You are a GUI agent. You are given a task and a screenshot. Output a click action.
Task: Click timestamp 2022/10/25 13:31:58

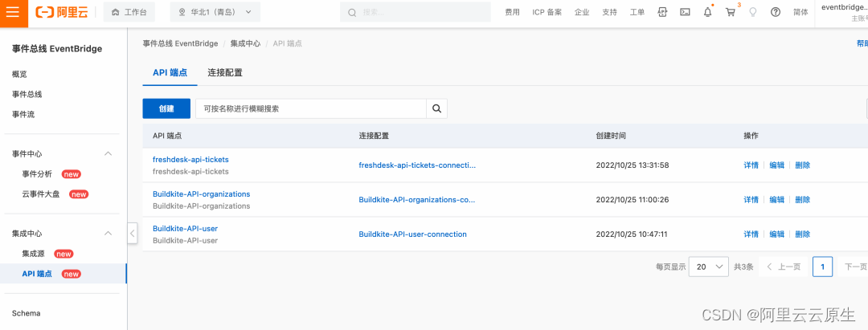tap(633, 165)
